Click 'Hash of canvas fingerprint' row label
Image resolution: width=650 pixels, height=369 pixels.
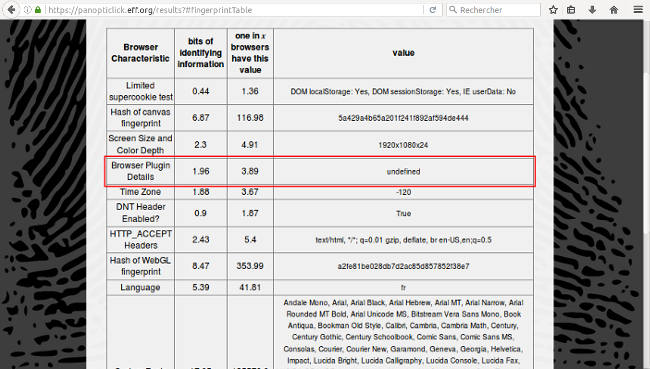point(141,118)
